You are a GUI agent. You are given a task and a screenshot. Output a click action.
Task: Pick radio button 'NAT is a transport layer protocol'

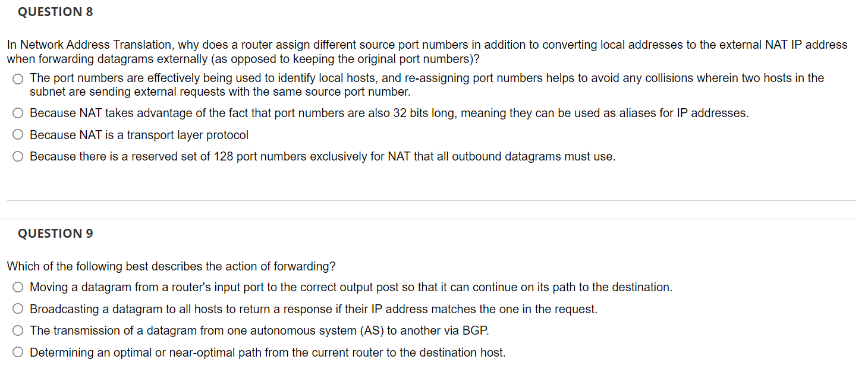coord(18,136)
